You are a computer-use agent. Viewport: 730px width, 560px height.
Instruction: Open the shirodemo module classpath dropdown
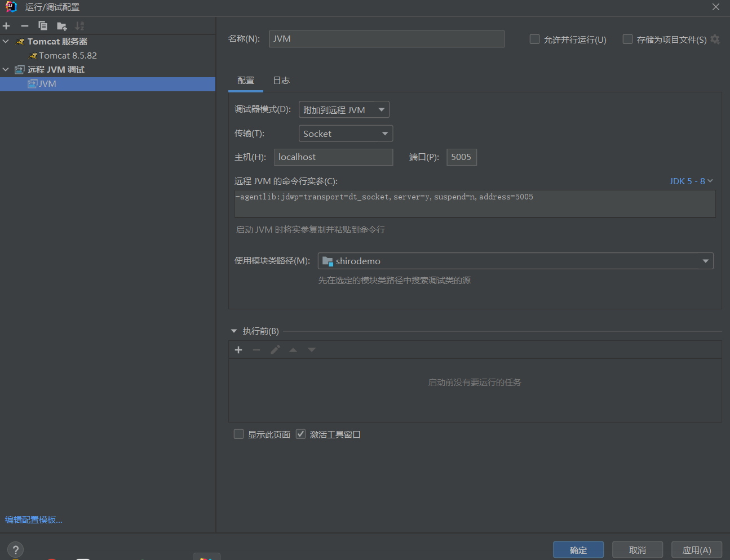coord(515,261)
